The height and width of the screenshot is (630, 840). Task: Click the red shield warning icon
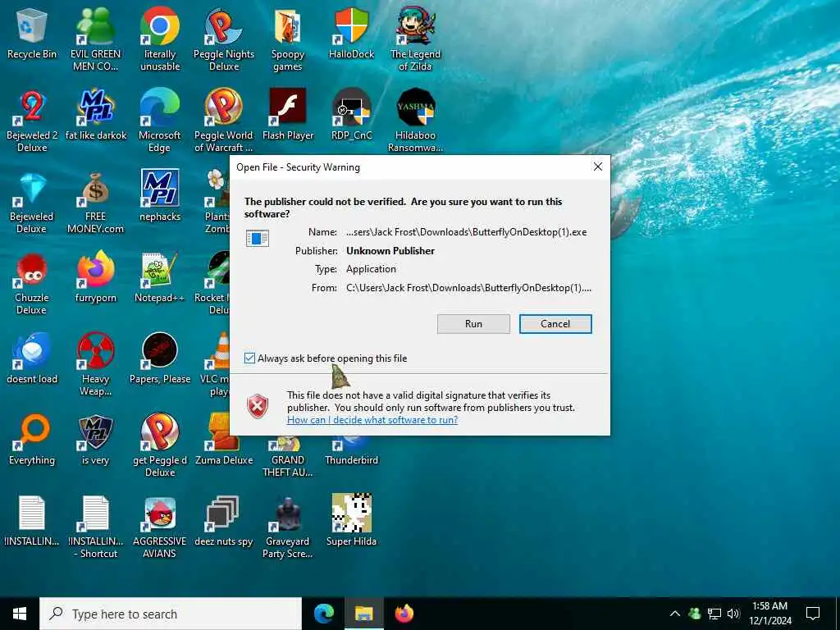(258, 407)
